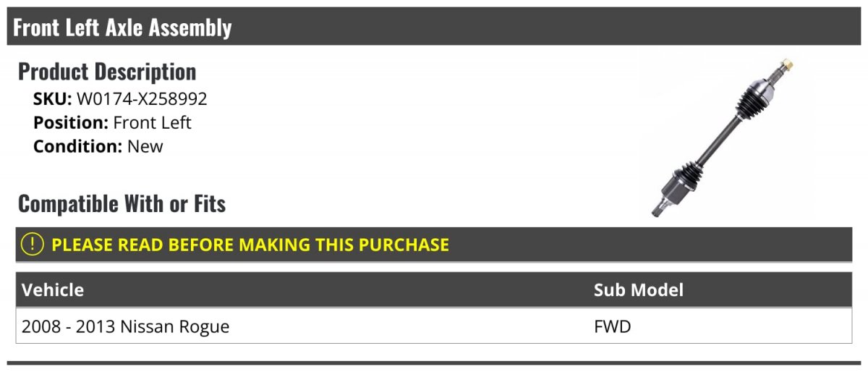Click the Sub Model column header

(639, 290)
